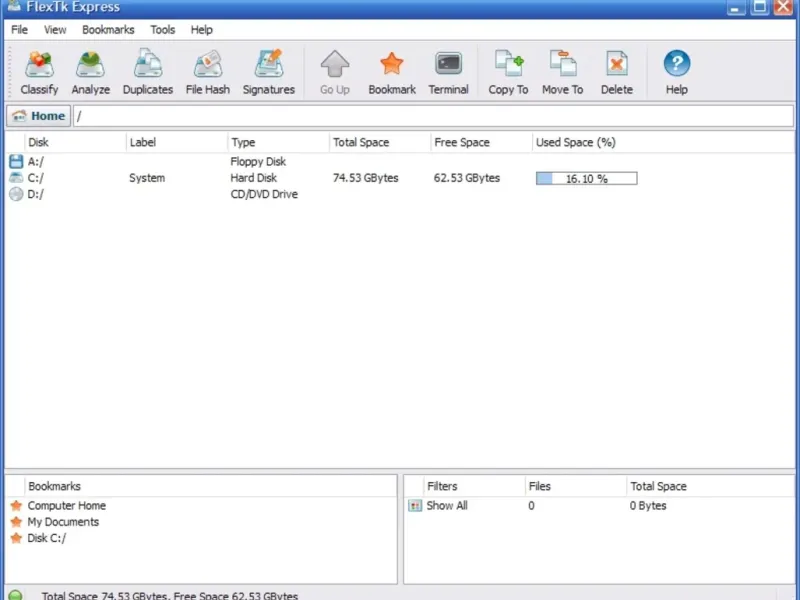Sort by the Label column header

pos(177,142)
